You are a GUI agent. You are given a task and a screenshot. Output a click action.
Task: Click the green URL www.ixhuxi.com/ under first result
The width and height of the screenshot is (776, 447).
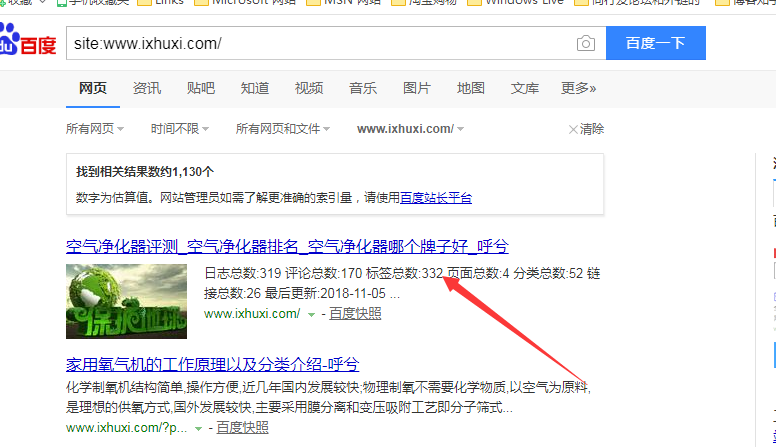click(x=252, y=313)
